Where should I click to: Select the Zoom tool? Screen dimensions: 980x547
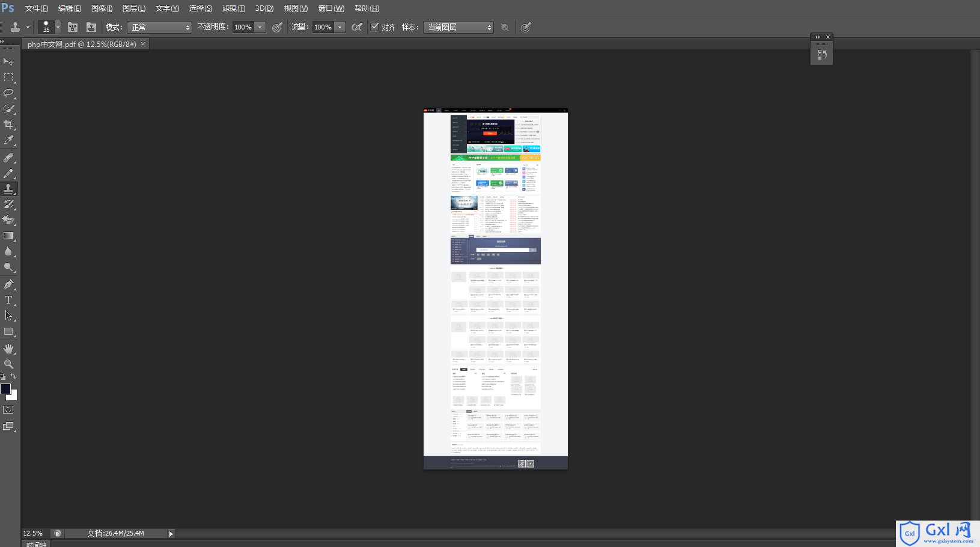(8, 364)
